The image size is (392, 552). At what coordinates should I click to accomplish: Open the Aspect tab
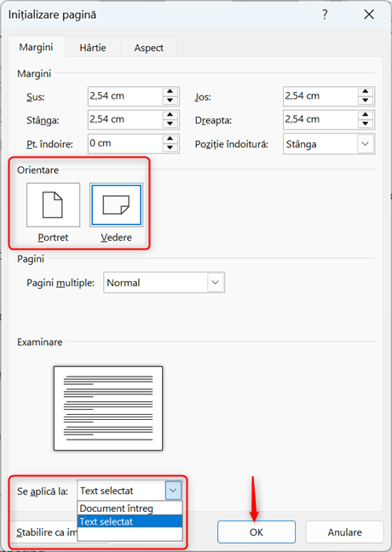(x=148, y=48)
